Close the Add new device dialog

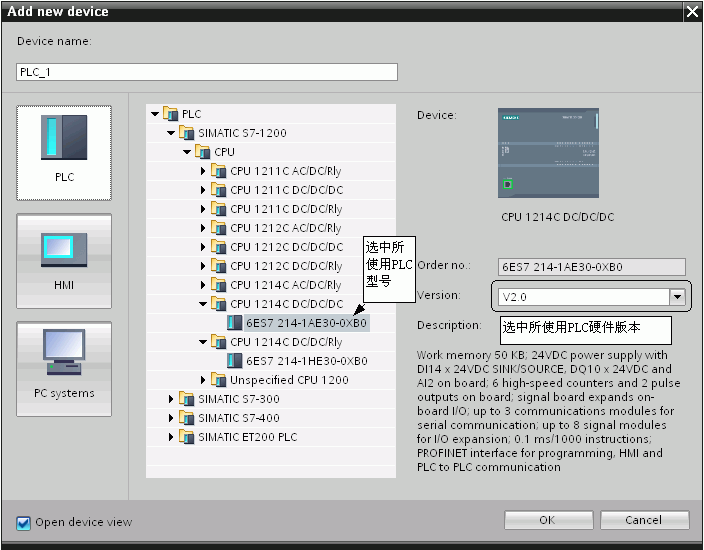click(x=692, y=11)
